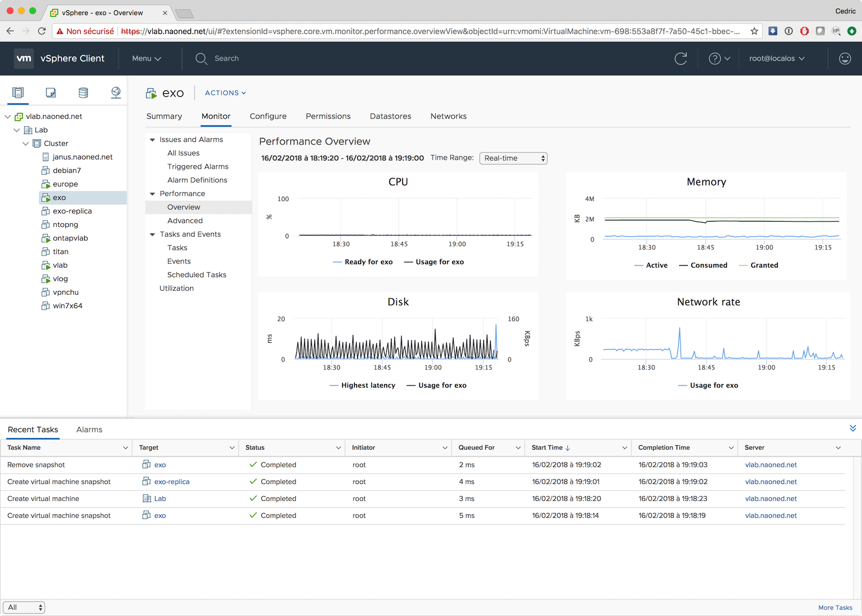Reload the page in the browser

(x=42, y=31)
